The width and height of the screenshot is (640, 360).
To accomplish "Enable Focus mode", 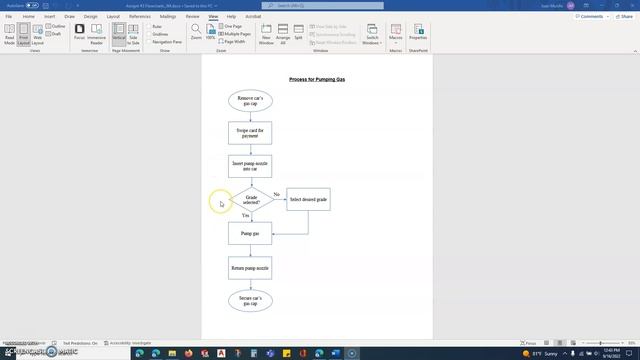I will [80, 32].
